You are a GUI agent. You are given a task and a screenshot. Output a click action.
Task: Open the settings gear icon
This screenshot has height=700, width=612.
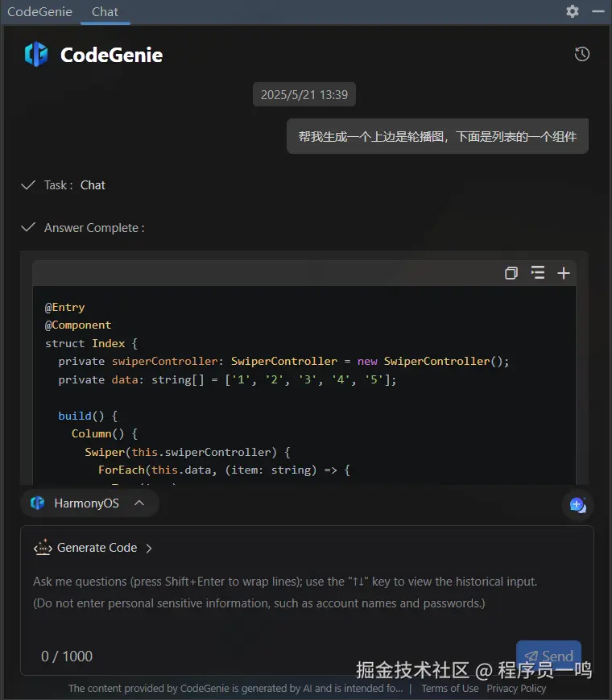pos(573,11)
